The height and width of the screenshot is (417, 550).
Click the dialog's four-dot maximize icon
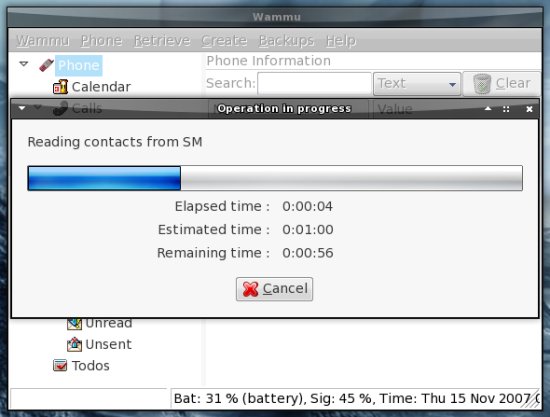pos(506,109)
